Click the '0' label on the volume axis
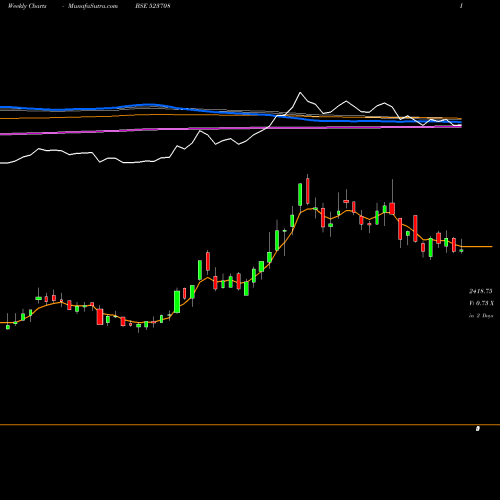This screenshot has height=500, width=500. coord(478,429)
